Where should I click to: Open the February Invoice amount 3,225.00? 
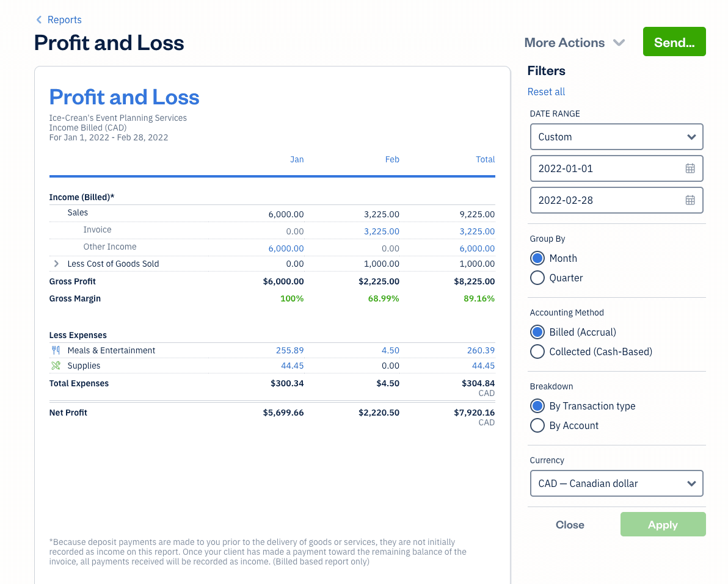point(381,231)
